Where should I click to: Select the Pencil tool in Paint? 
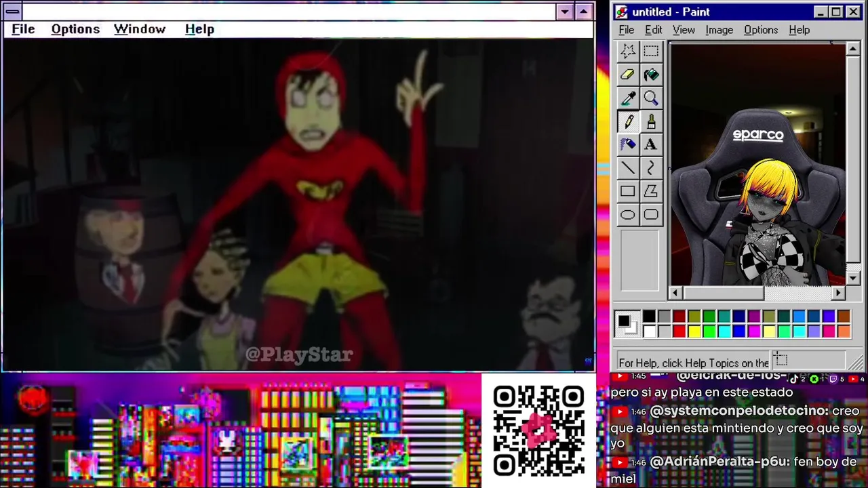point(628,121)
